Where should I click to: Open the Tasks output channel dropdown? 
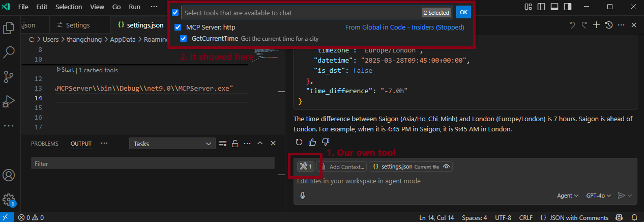tap(172, 144)
